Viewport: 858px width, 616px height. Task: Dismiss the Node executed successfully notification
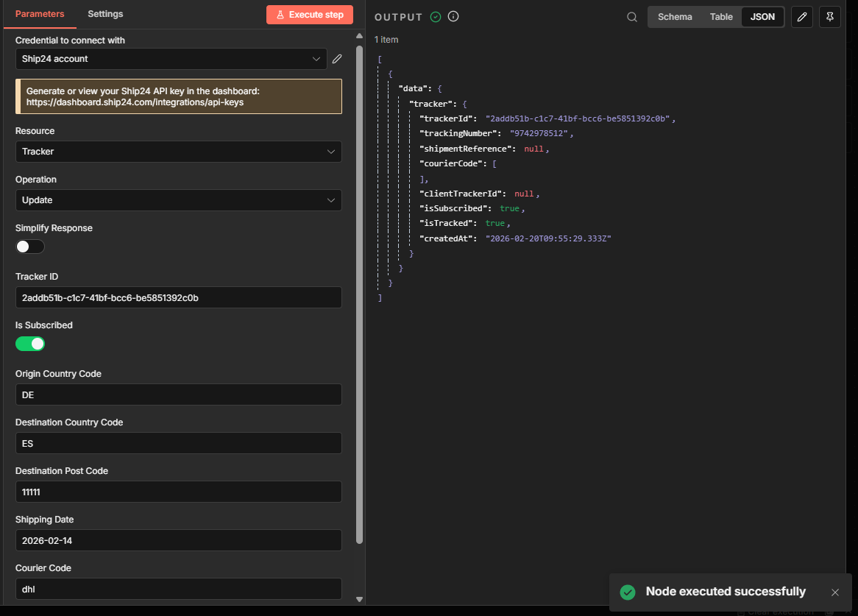coord(835,592)
